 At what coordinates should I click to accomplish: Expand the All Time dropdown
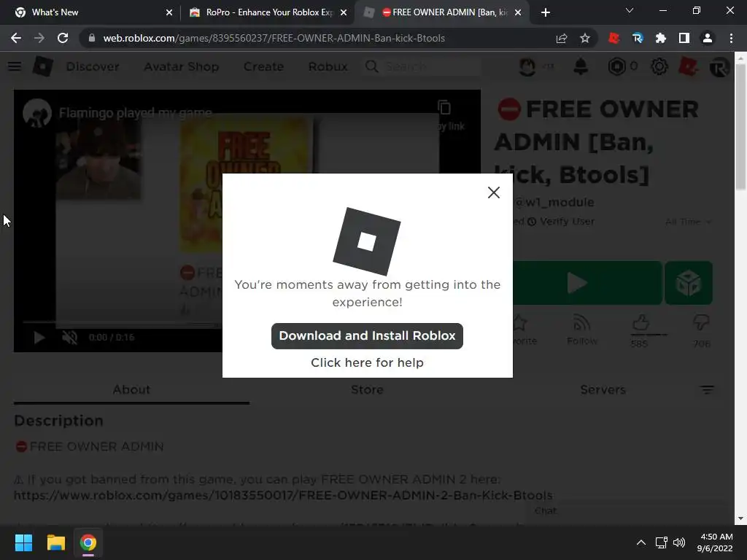point(688,222)
